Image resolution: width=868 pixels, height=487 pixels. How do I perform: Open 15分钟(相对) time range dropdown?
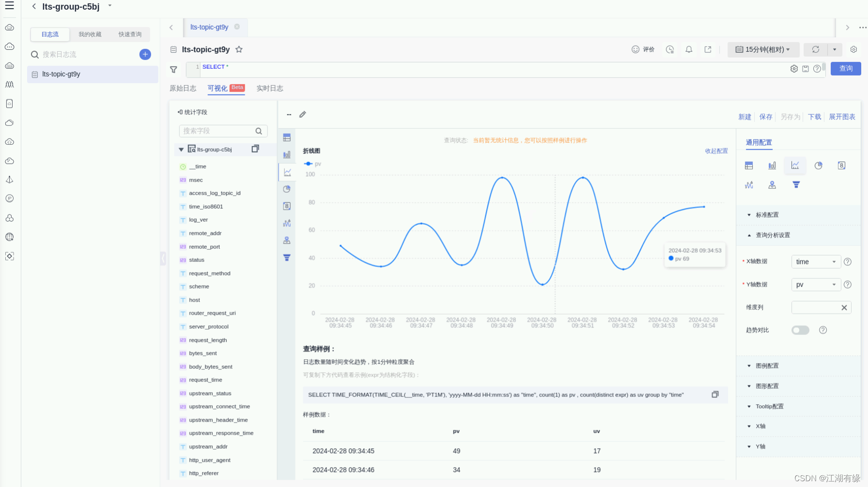click(x=763, y=49)
